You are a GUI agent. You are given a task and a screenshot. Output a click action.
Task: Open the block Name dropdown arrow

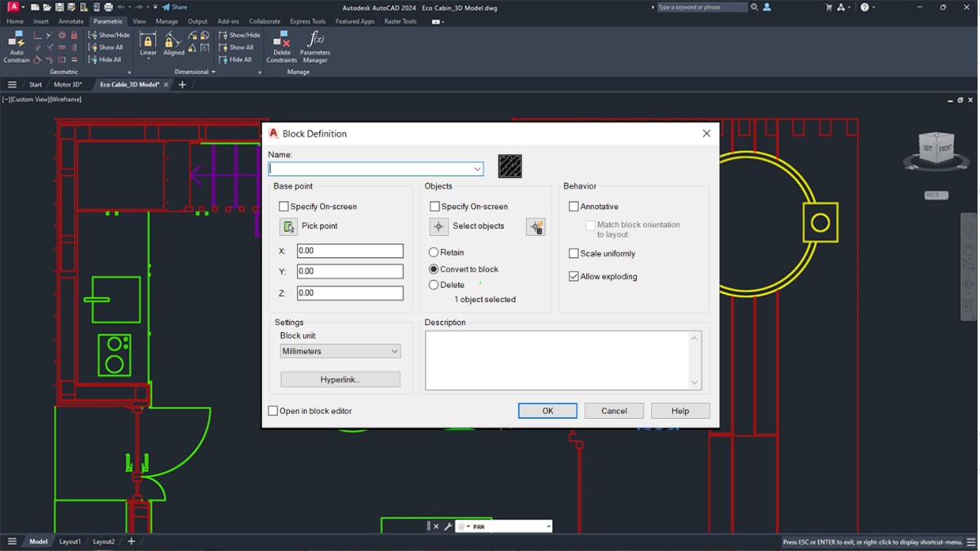click(x=477, y=169)
